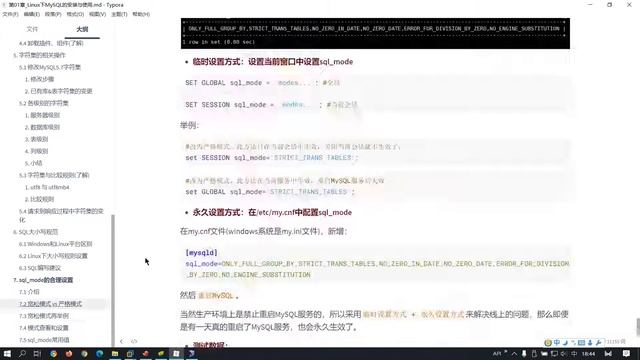Click the SET GLOBAL sql_mode code line

coord(263,83)
